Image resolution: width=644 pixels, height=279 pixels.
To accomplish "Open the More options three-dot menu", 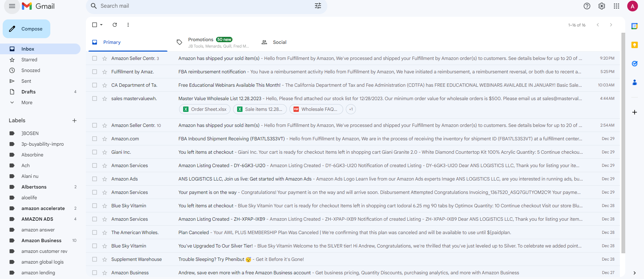I will pos(128,25).
